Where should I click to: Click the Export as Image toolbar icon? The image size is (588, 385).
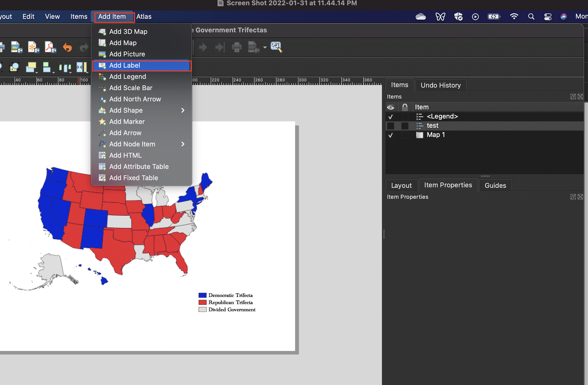(16, 47)
